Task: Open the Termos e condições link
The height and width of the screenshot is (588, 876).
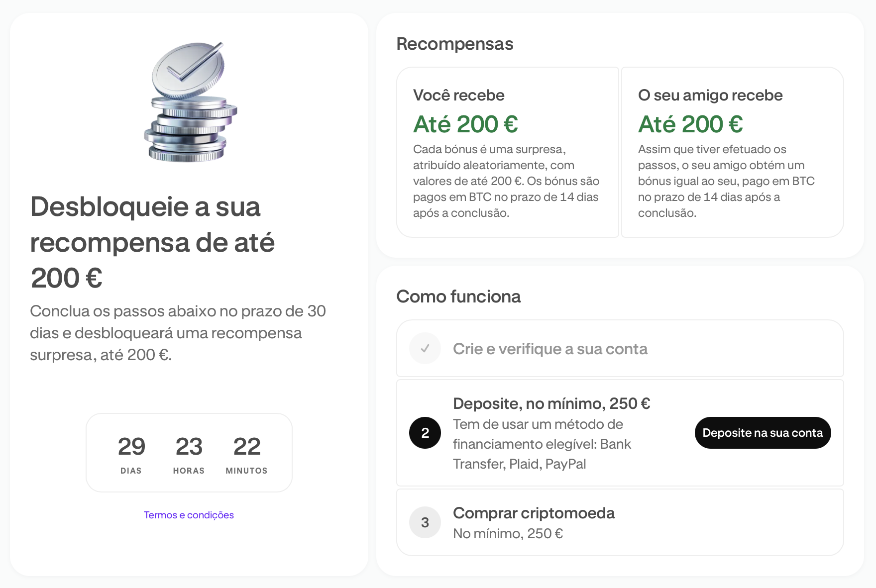Action: click(189, 515)
